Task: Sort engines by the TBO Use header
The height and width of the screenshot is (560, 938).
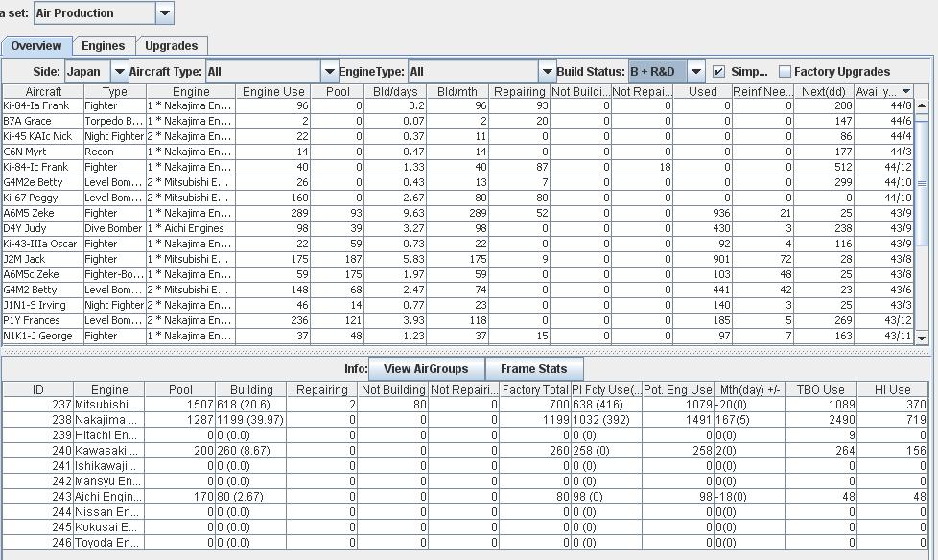Action: point(820,390)
